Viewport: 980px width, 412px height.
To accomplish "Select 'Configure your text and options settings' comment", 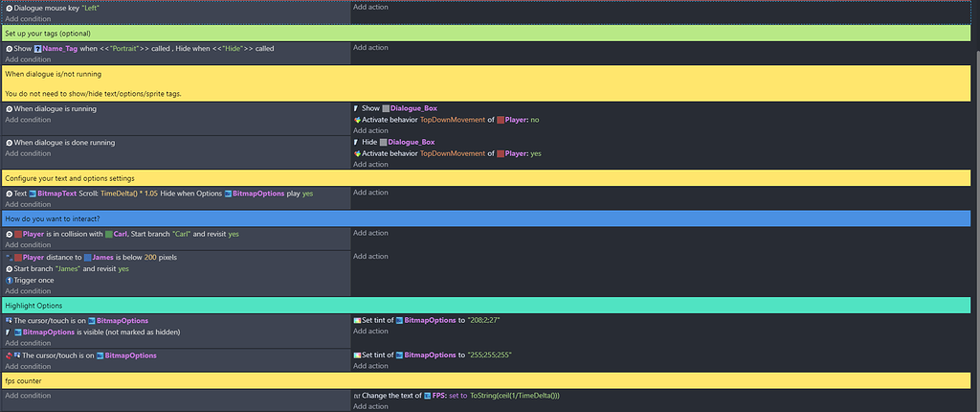I will point(485,178).
